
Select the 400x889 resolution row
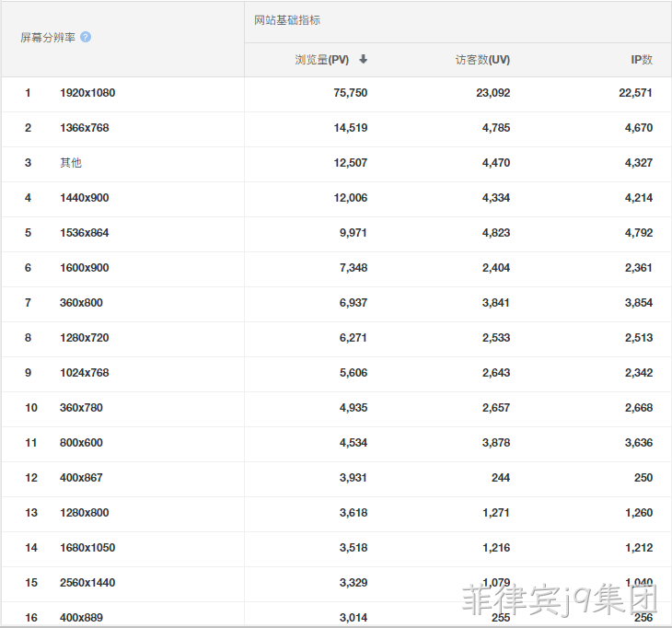click(x=336, y=616)
